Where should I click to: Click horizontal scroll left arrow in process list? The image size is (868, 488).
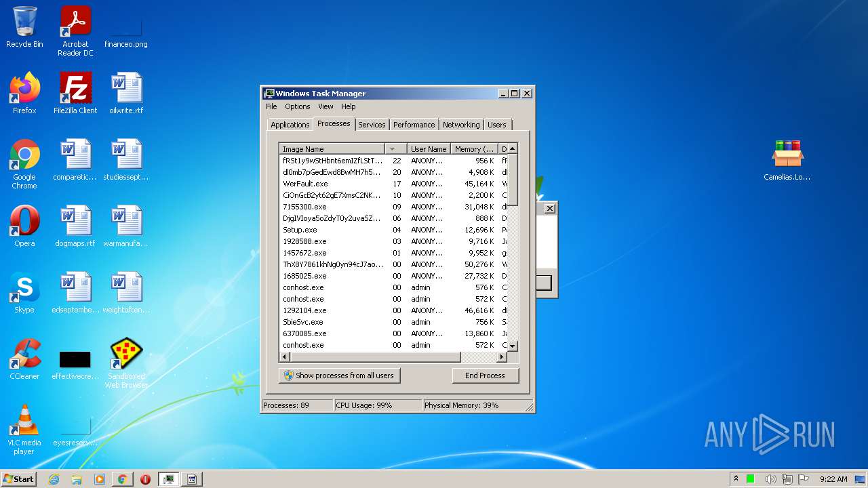[x=285, y=357]
